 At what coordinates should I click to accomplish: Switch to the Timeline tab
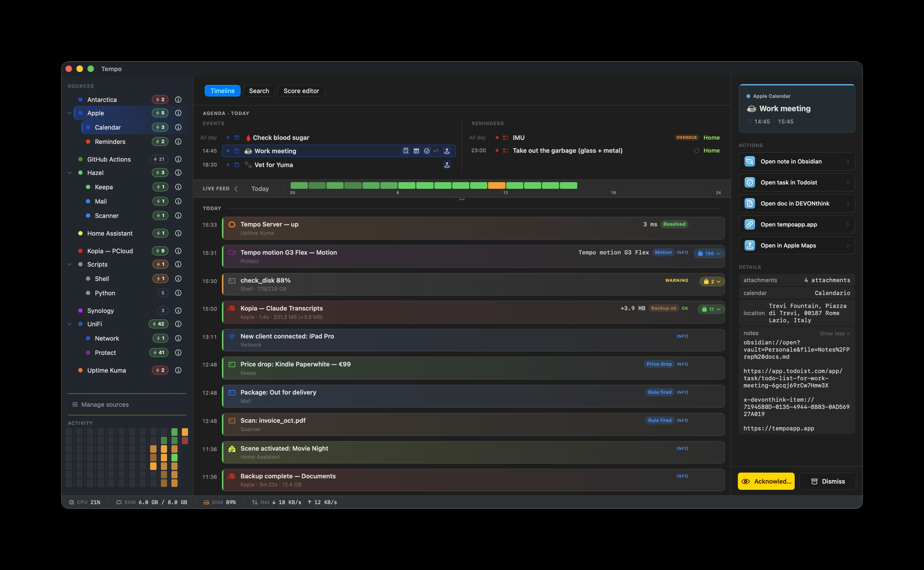click(x=222, y=91)
